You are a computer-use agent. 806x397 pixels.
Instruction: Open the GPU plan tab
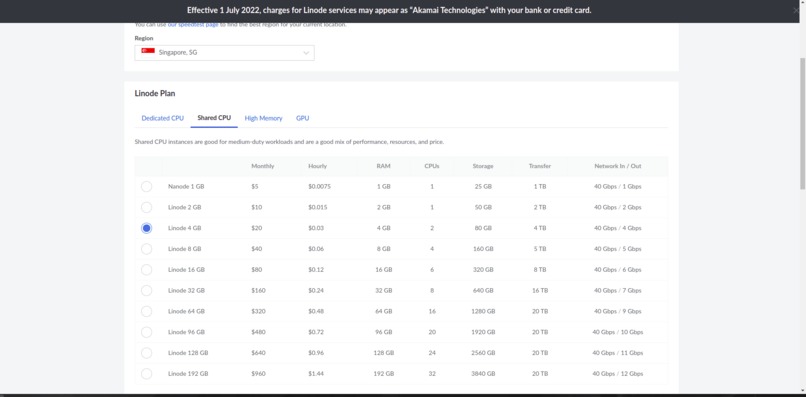302,118
